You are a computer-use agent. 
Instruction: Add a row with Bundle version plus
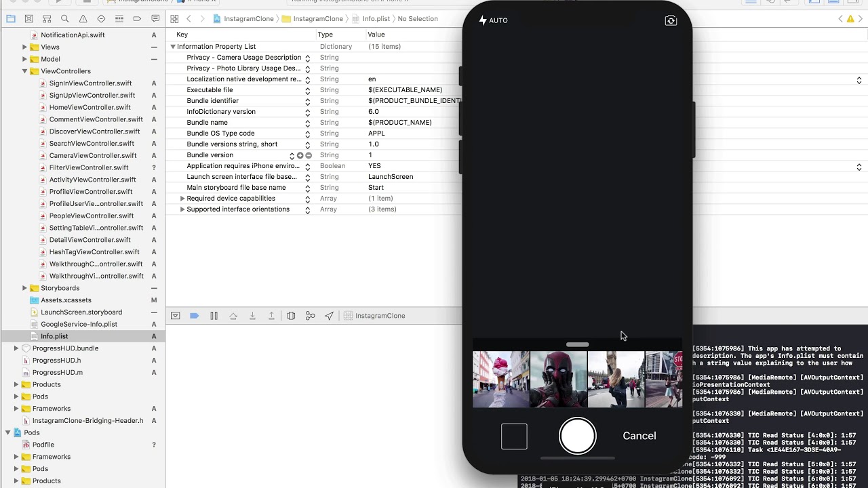300,155
